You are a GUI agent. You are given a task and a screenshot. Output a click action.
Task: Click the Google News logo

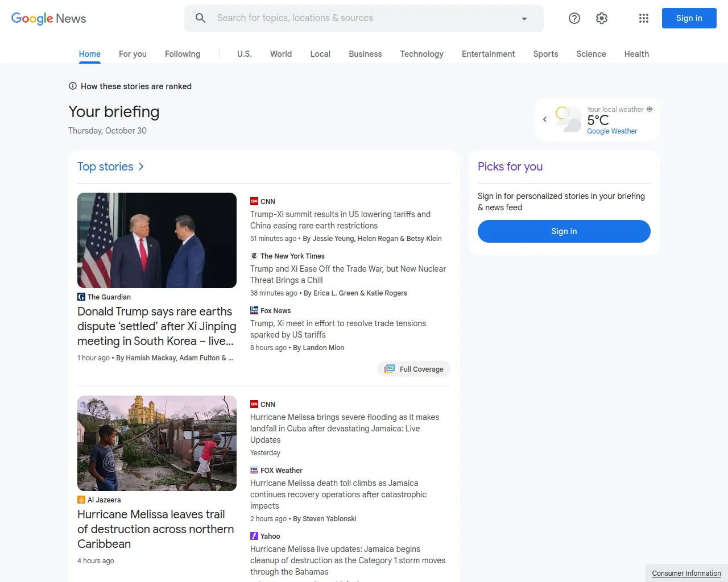point(48,18)
